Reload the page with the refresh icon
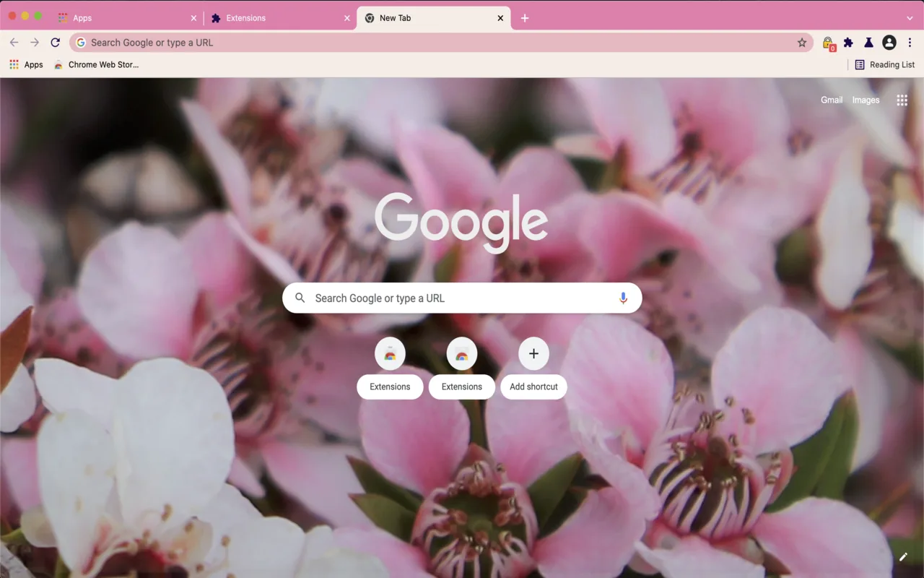 coord(55,43)
